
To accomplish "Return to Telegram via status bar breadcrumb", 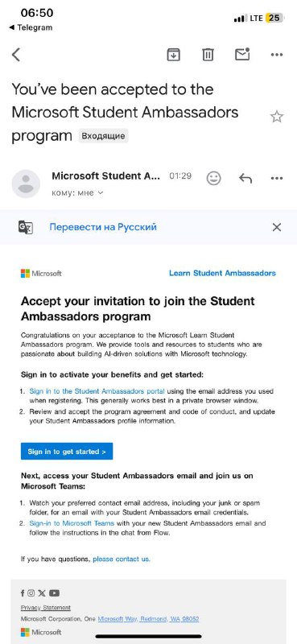I will tap(31, 27).
